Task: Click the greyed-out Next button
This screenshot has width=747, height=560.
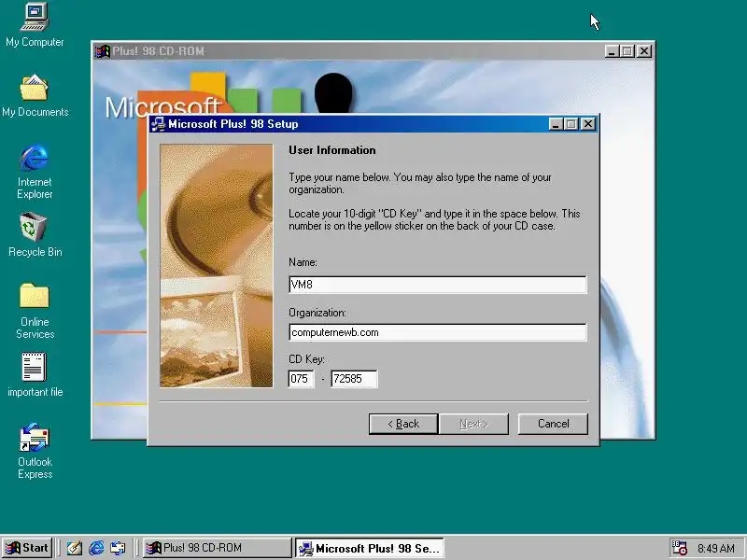Action: [x=473, y=424]
